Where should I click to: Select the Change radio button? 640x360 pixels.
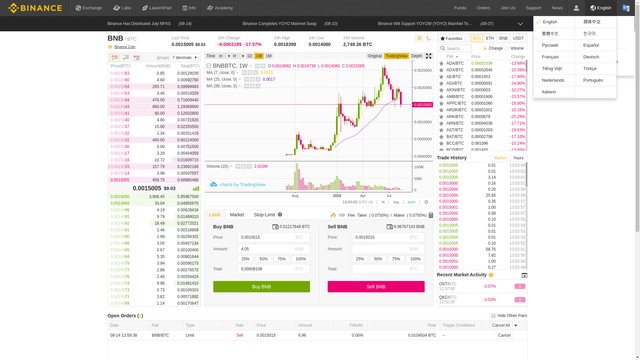tap(485, 49)
